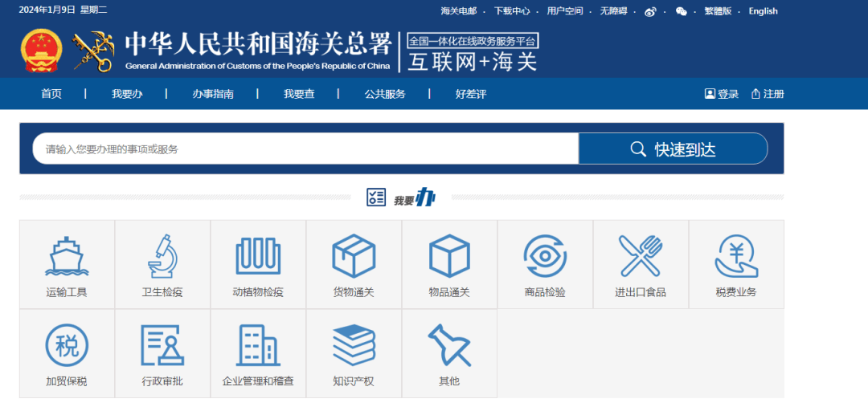Click the magnifier icon in 快速到达 button
Viewport: 868px width, 407px height.
point(638,149)
